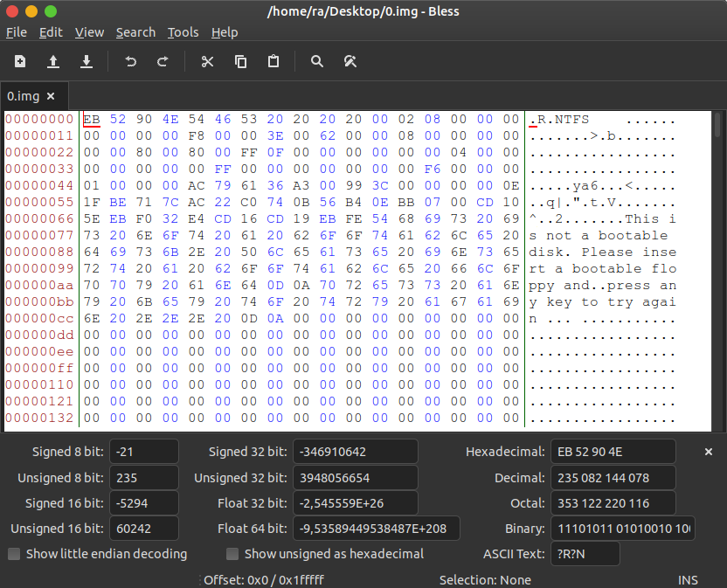
Task: Click the Binary value field
Action: [623, 529]
